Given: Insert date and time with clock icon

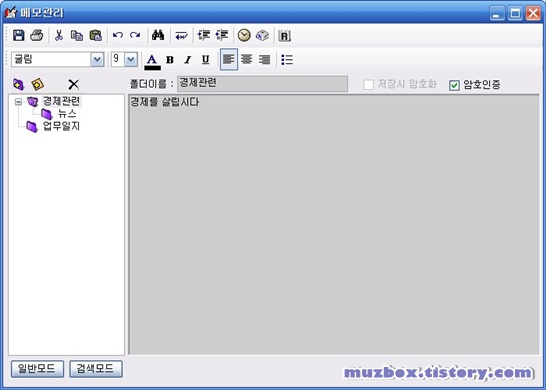Looking at the screenshot, I should click(x=244, y=36).
